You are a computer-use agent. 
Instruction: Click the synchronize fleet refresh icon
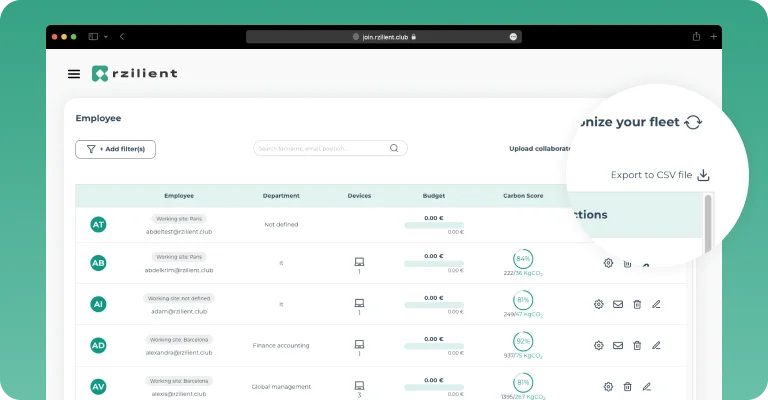(x=693, y=122)
